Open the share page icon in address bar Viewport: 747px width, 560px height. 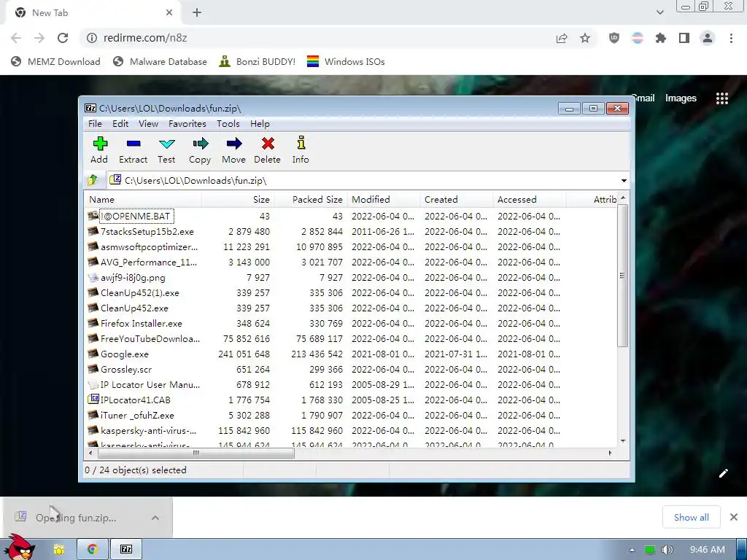[x=562, y=38]
